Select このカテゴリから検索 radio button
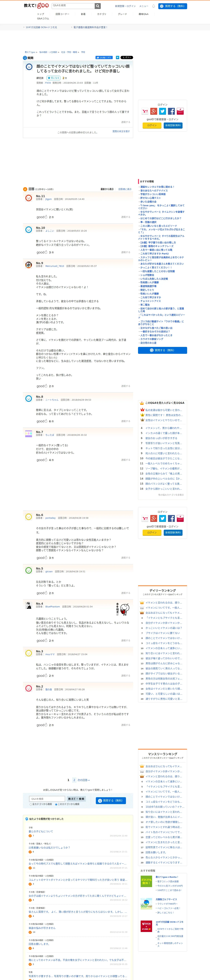The image size is (210, 980). pyautogui.click(x=56, y=804)
